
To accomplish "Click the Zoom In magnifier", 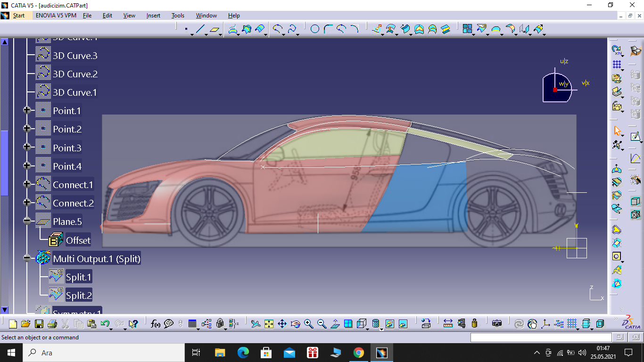I will coord(308,324).
